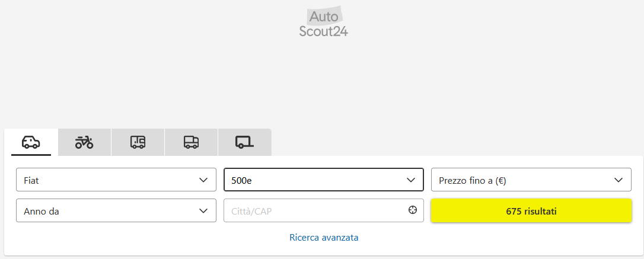The height and width of the screenshot is (259, 644).
Task: Select the trailer category tab
Action: [x=245, y=142]
